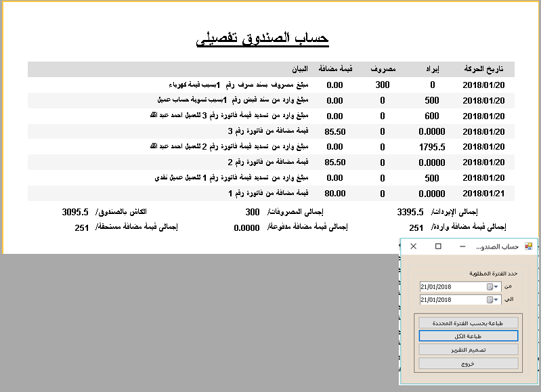Screen dimensions: 541x392
Task: Click the حدد الفترة المطلوبة group label
Action: tap(494, 274)
